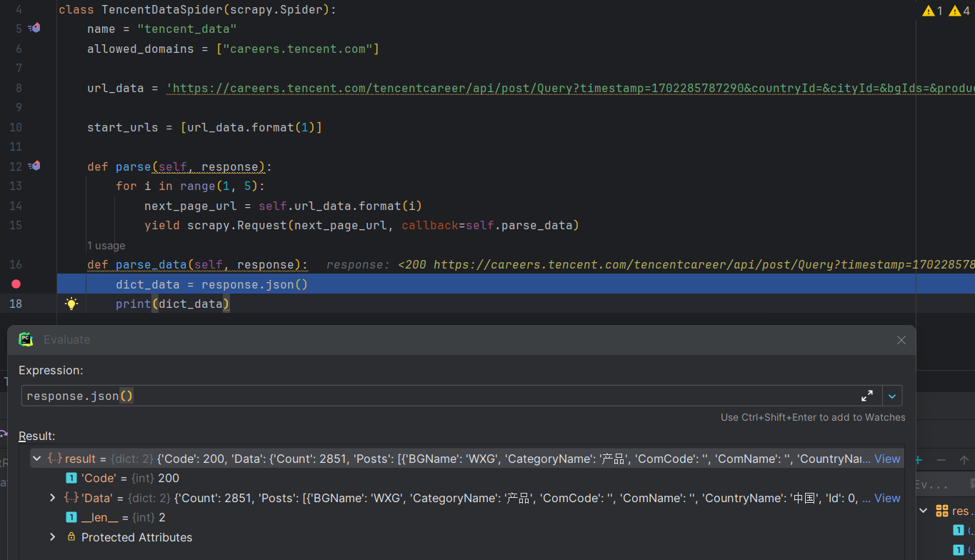Click the '1 usage' hint above parse_data
Image resolution: width=975 pixels, height=560 pixels.
click(x=106, y=246)
